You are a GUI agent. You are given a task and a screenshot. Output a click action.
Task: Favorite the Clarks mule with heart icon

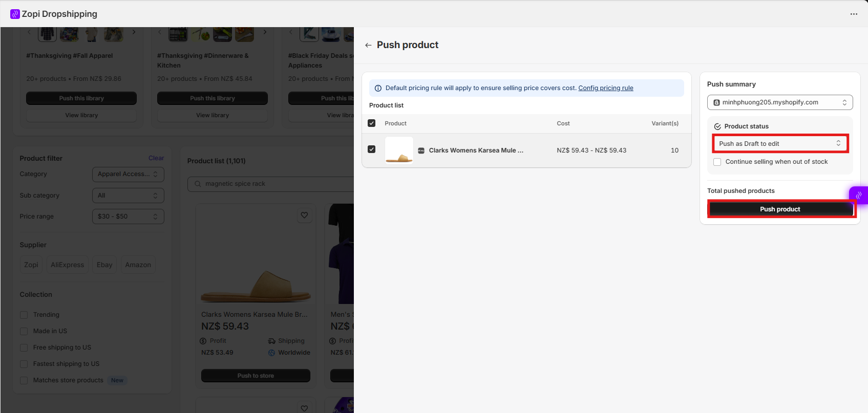304,215
